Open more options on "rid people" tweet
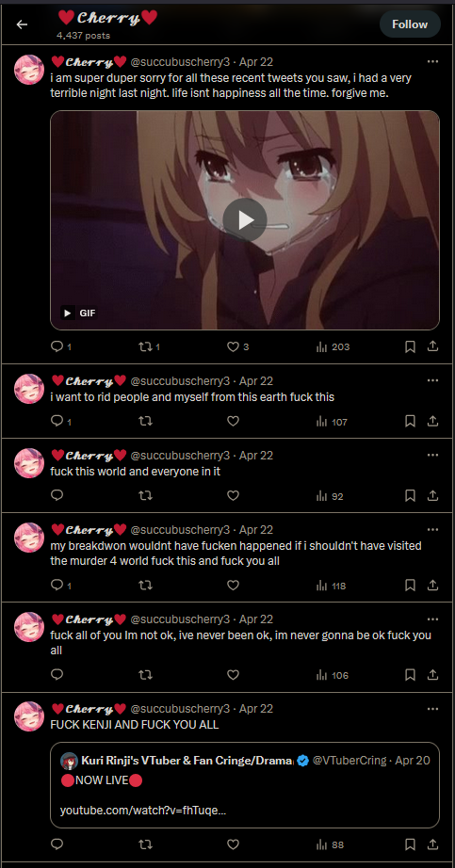 (432, 380)
